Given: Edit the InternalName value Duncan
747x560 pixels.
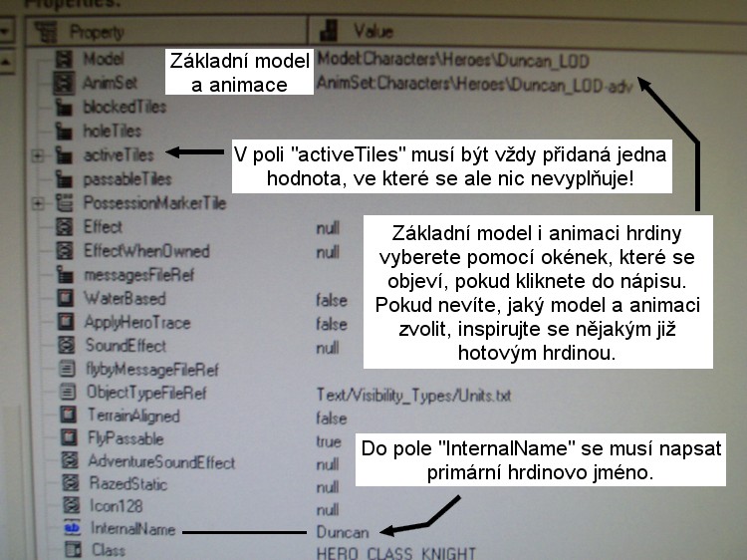Looking at the screenshot, I should (343, 532).
